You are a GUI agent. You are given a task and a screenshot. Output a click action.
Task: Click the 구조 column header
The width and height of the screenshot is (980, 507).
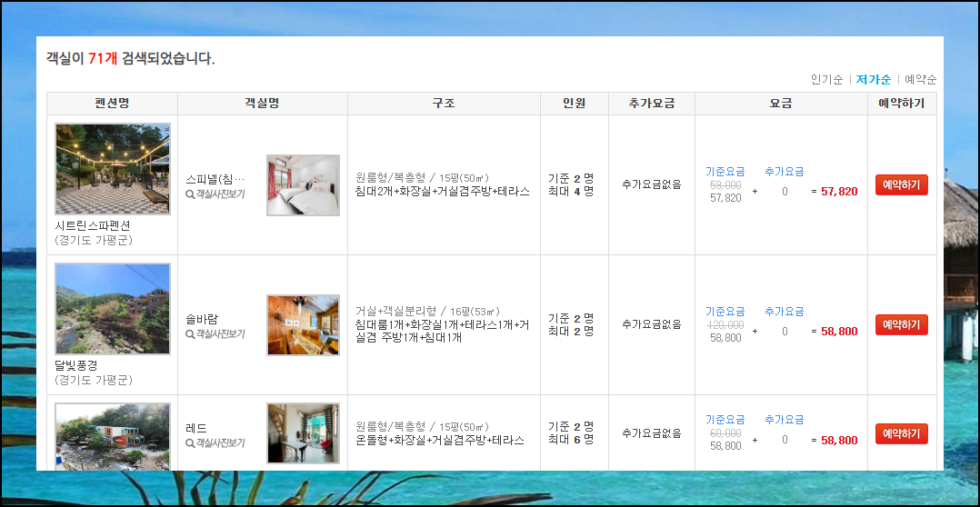(444, 104)
